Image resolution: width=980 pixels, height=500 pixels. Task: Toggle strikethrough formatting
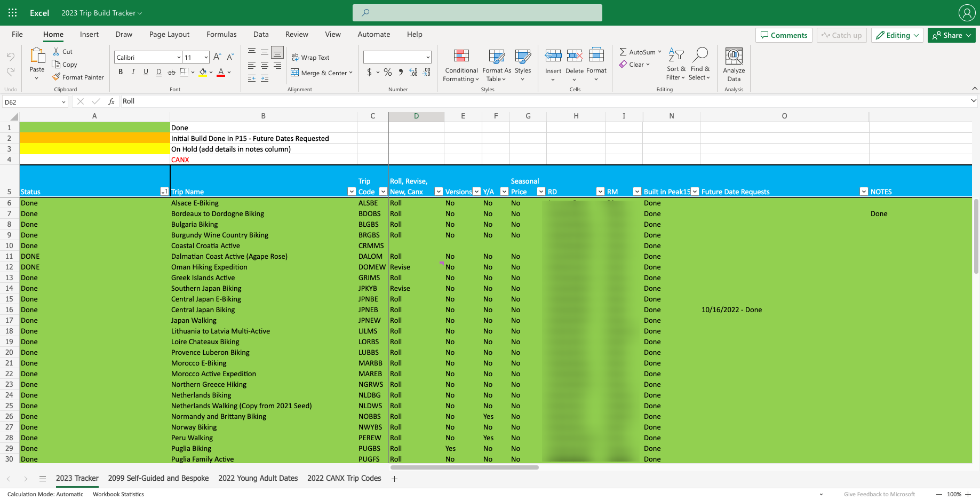tap(171, 72)
